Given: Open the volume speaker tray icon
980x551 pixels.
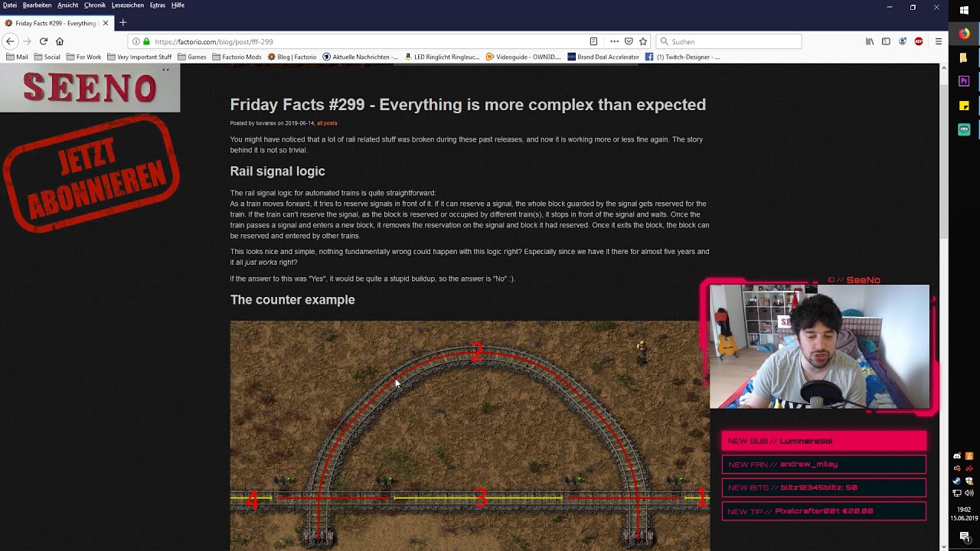Looking at the screenshot, I should pos(969,494).
